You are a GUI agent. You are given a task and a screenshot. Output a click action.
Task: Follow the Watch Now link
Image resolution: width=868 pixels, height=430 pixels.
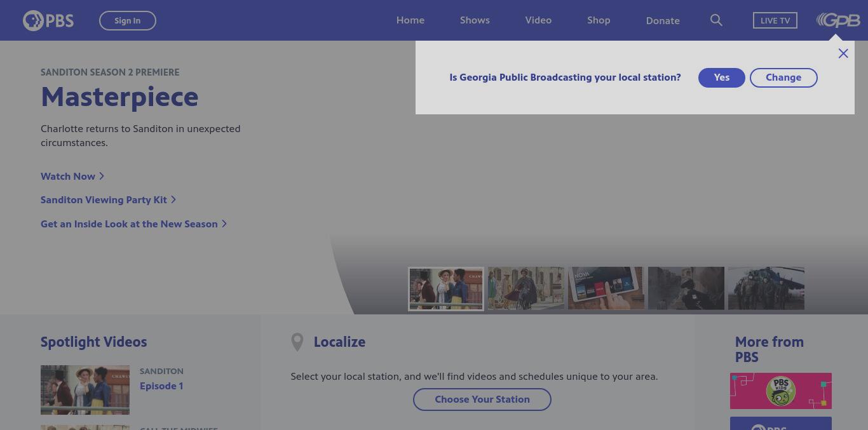(x=72, y=176)
